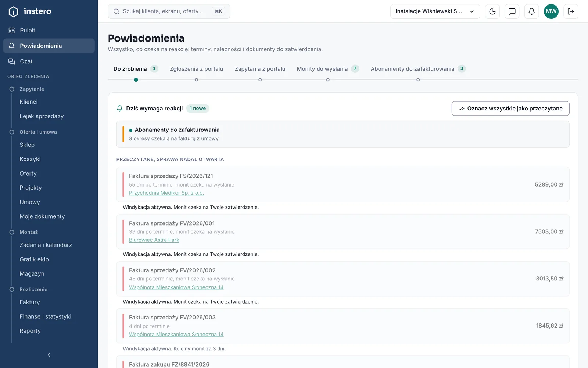Open Finanse i statystyki in sidebar
This screenshot has height=368, width=588.
(46, 317)
